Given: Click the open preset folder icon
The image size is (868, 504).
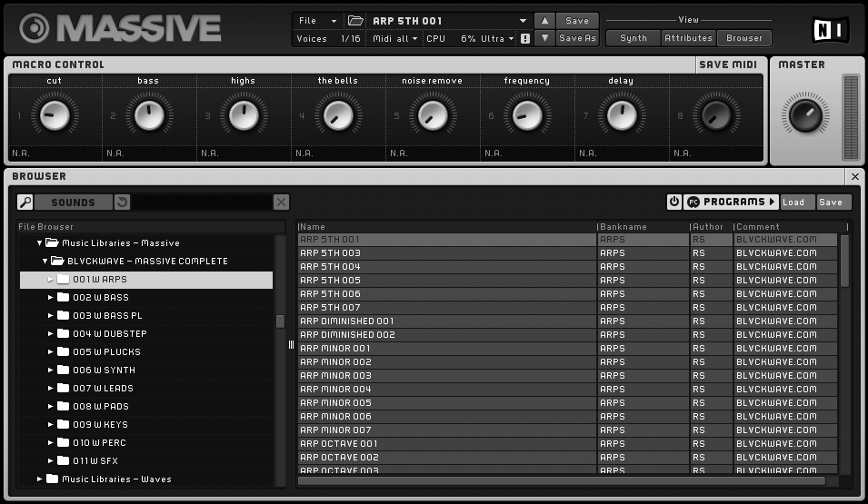Looking at the screenshot, I should 355,21.
